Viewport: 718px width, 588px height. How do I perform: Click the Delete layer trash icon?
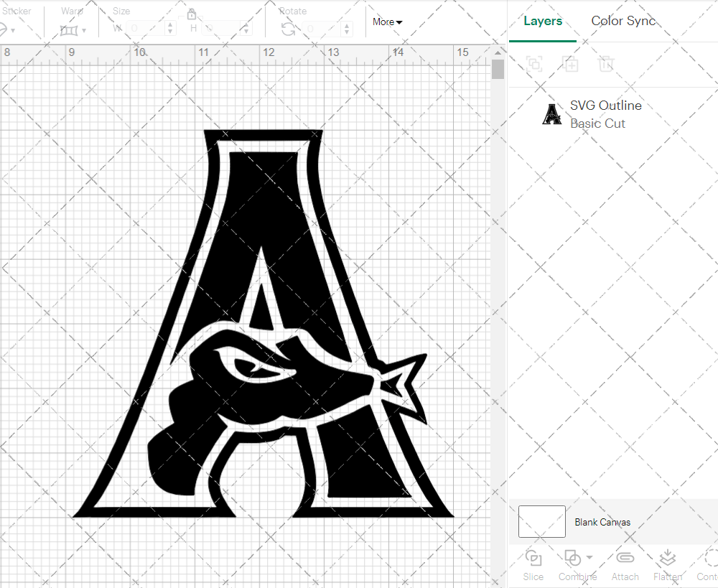pos(607,64)
